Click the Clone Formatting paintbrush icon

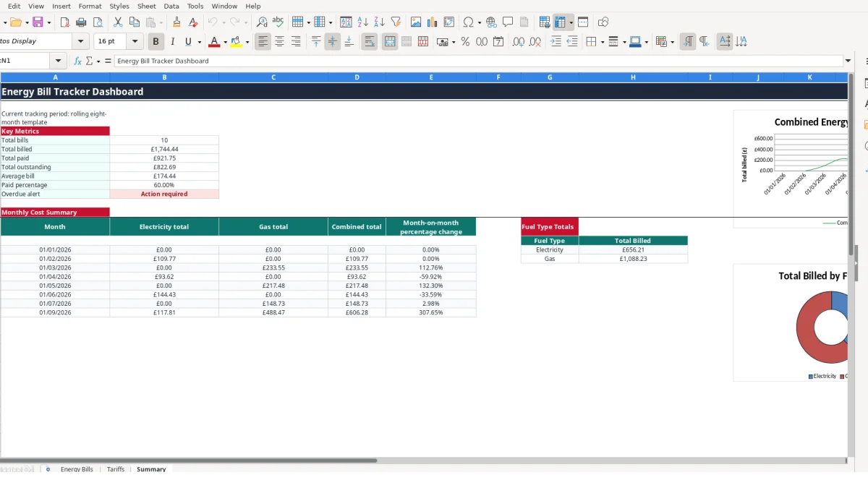point(176,22)
